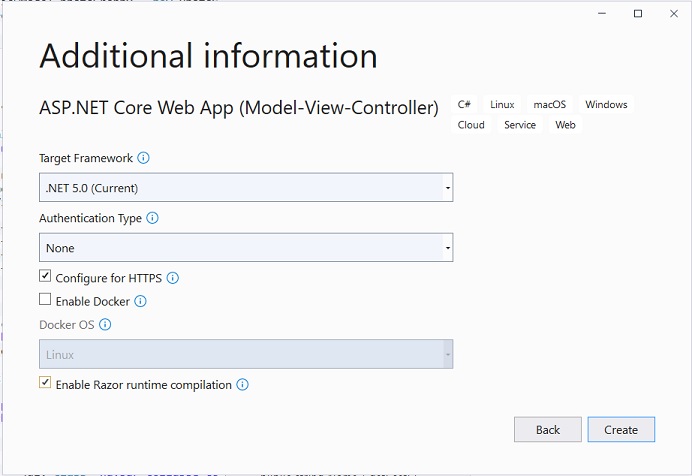
Task: Open the Target Framework dropdown
Action: click(245, 188)
